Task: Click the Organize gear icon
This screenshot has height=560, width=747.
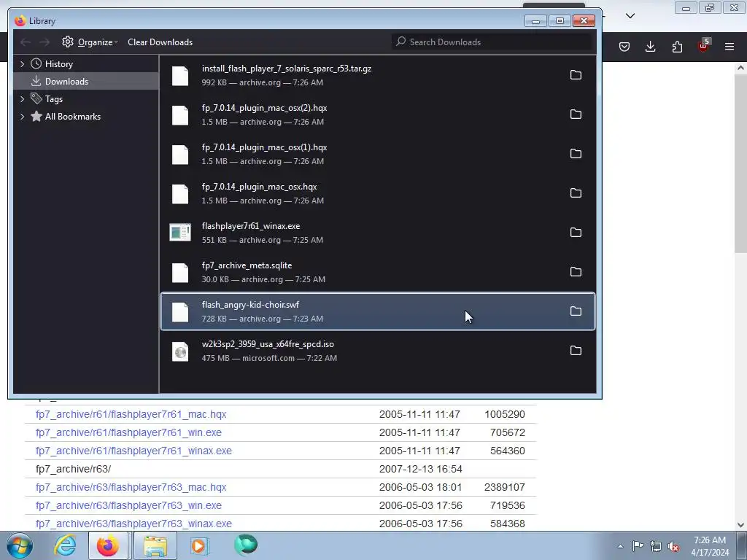Action: point(68,42)
